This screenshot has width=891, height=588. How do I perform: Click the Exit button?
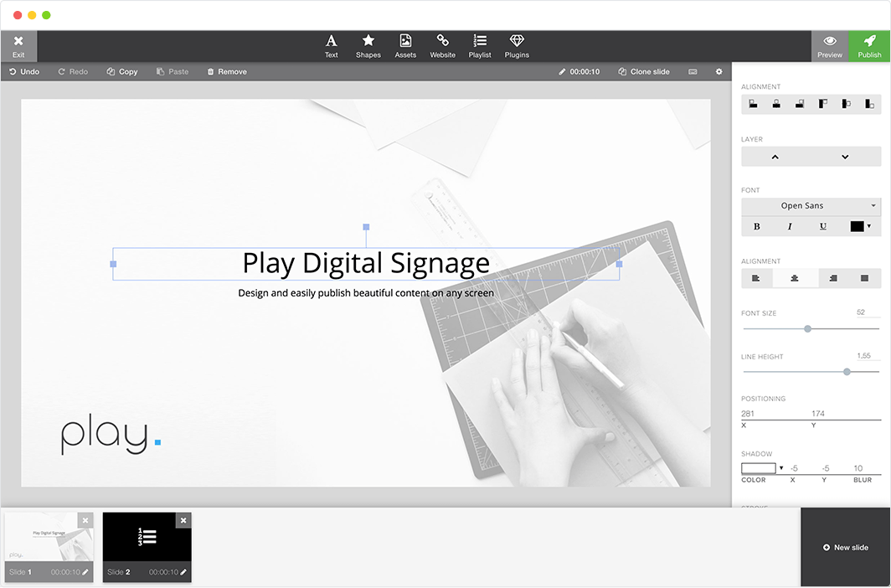(18, 46)
